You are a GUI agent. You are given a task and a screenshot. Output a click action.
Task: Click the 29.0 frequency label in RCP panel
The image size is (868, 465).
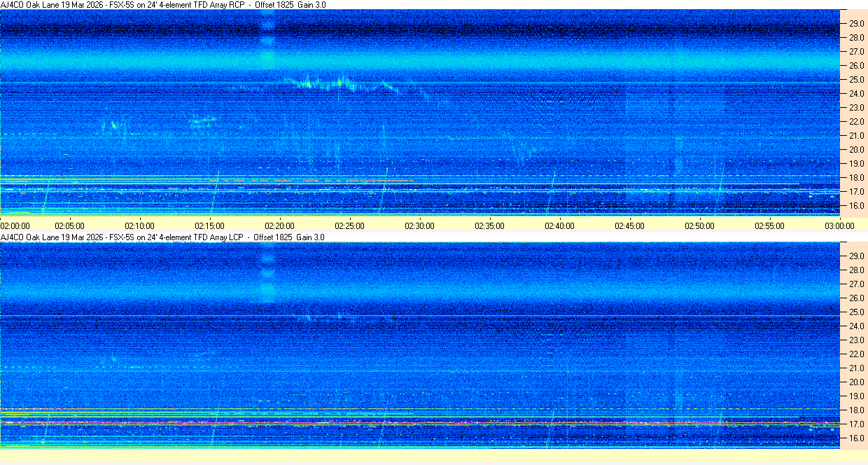856,24
